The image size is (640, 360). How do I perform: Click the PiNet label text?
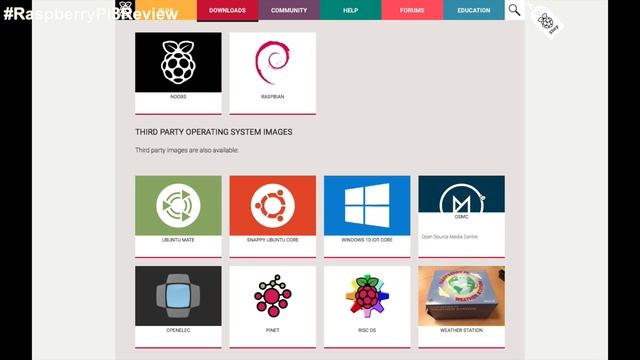pyautogui.click(x=273, y=330)
